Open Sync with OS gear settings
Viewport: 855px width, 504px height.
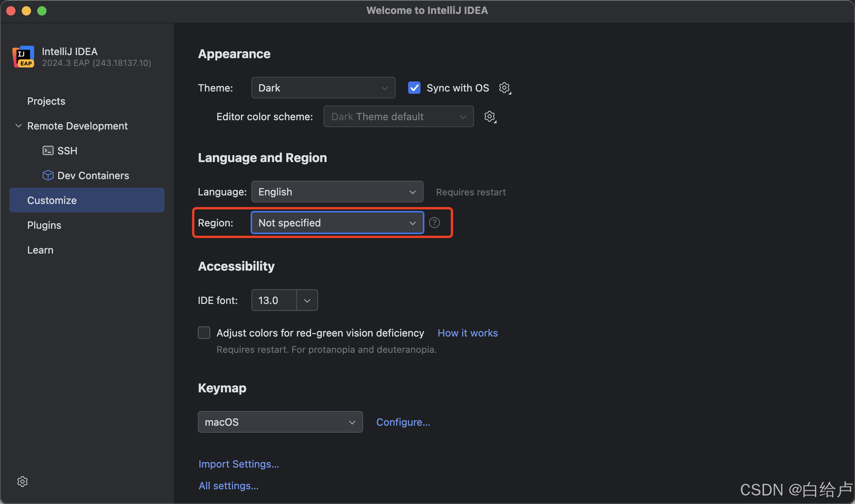click(x=504, y=88)
